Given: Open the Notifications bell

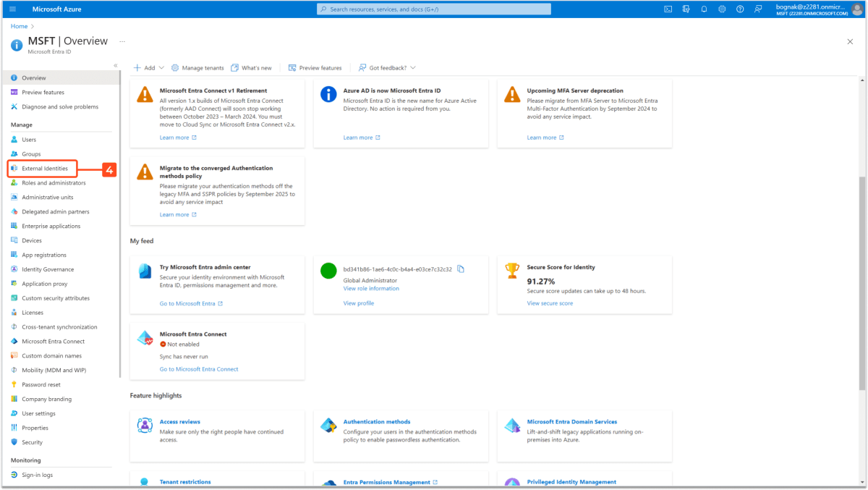Looking at the screenshot, I should pos(702,9).
